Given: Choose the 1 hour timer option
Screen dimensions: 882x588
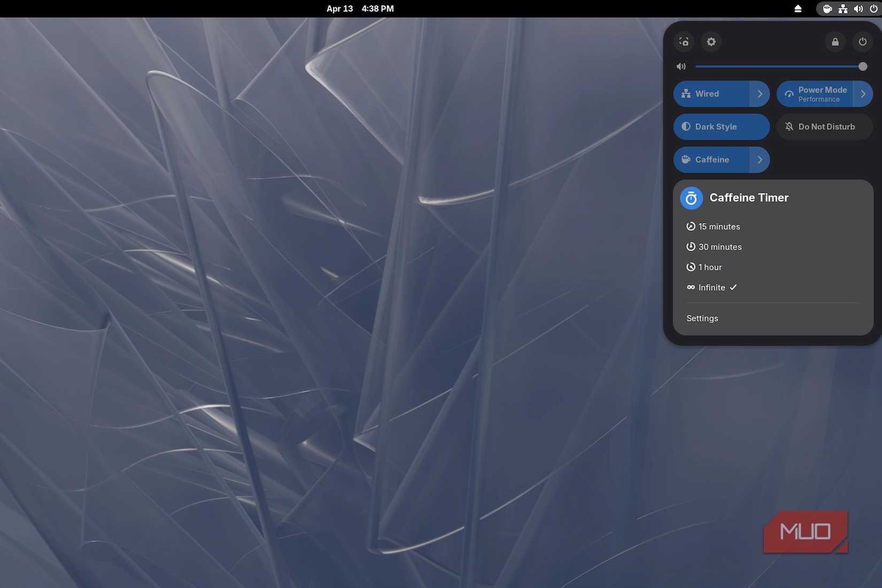Looking at the screenshot, I should (x=773, y=267).
